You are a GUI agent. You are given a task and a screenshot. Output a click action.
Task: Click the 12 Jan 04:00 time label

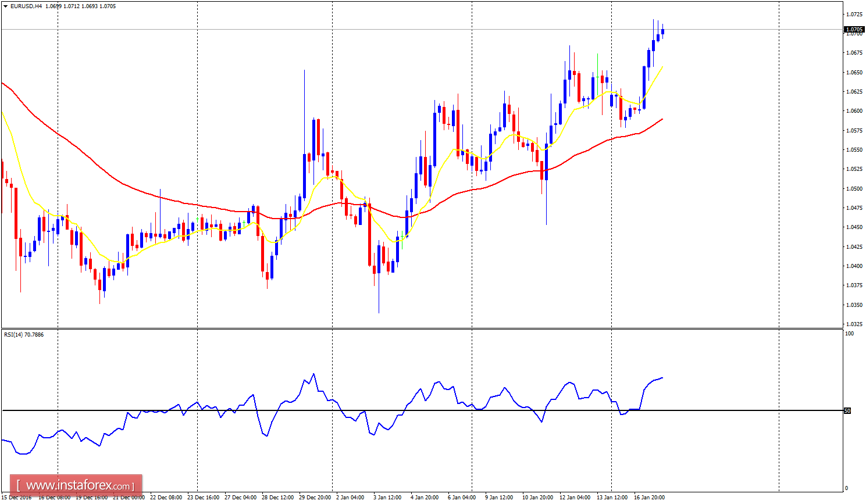click(x=575, y=498)
